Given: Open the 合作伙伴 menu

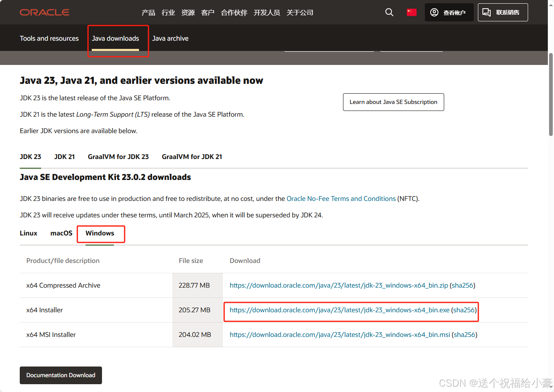Looking at the screenshot, I should 234,13.
